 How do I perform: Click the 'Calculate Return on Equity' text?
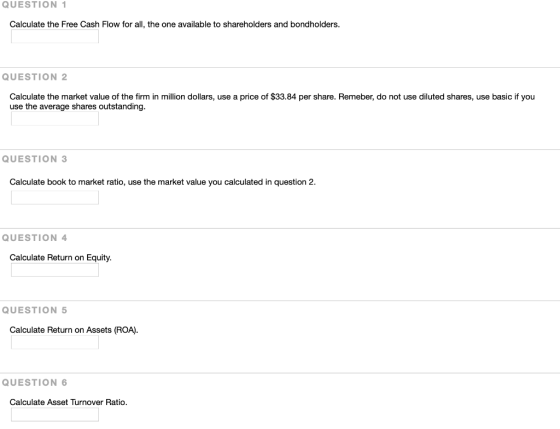point(60,258)
